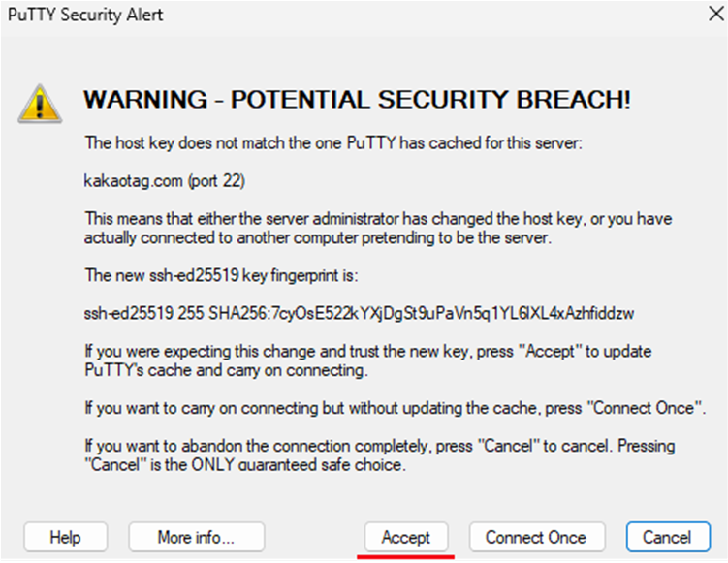Accept the new host key
Viewport: 728px width, 563px height.
click(406, 537)
